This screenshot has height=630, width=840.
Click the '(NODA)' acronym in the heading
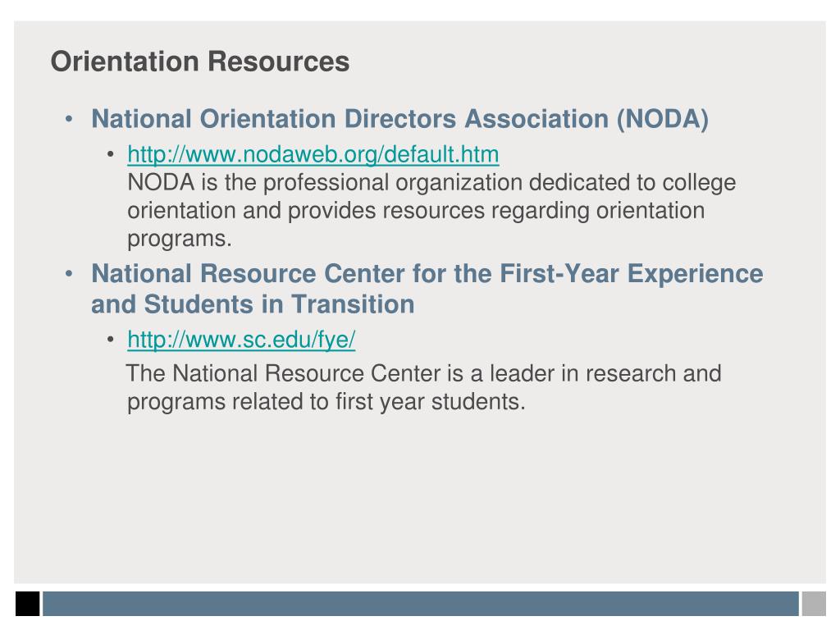coord(663,119)
